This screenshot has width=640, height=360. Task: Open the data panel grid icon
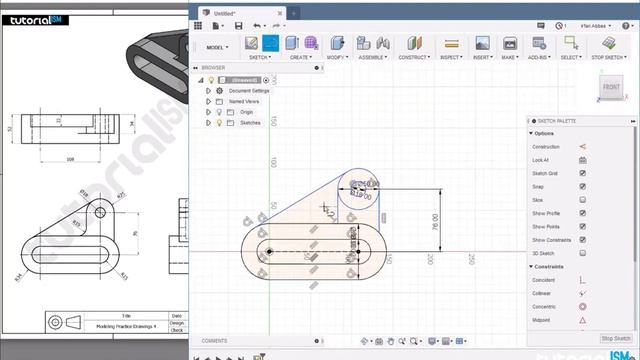(x=198, y=26)
